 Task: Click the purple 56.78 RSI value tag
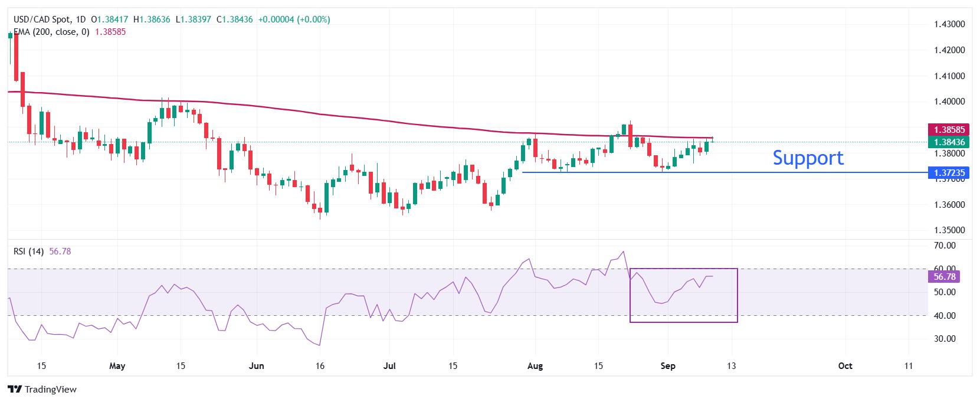click(x=945, y=276)
